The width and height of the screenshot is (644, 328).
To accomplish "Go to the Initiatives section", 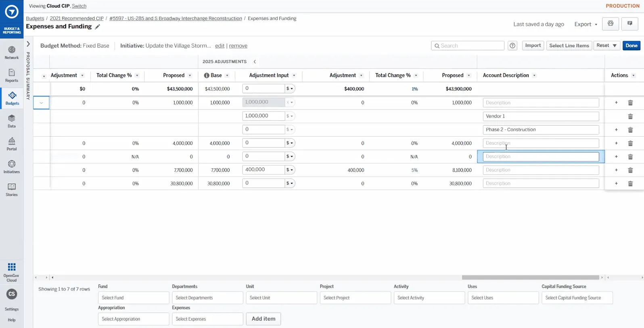I will click(x=12, y=167).
